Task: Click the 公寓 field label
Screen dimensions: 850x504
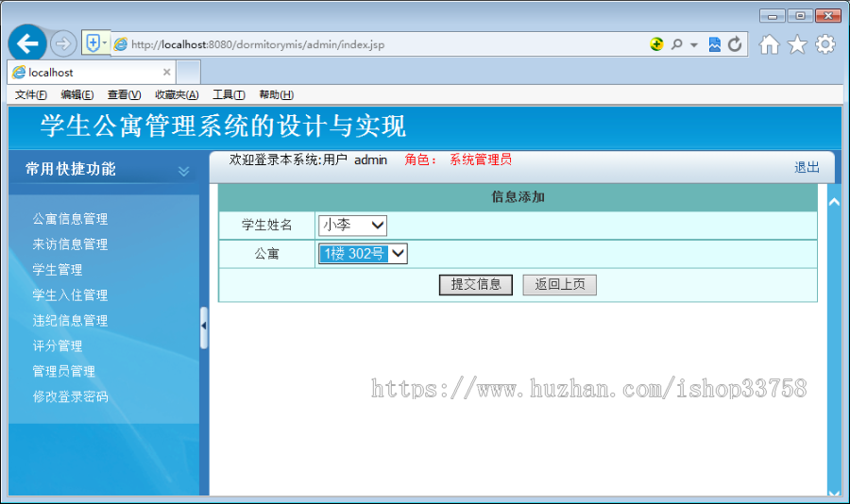Action: [266, 254]
